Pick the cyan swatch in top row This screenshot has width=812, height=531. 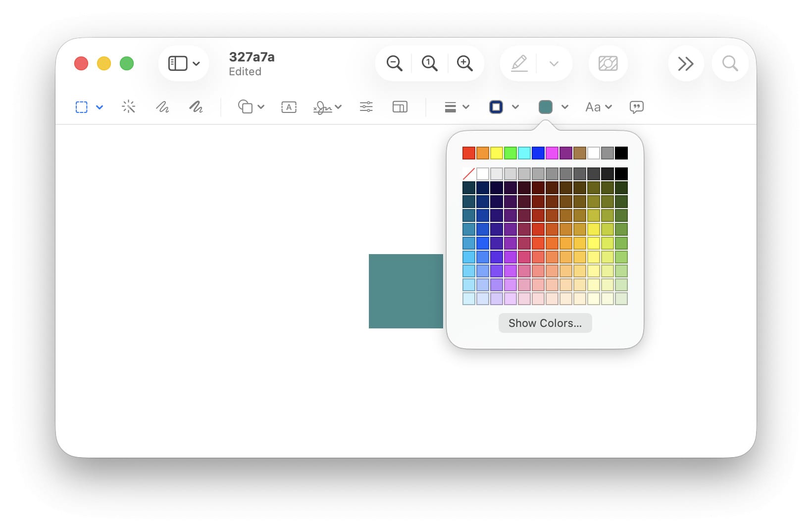pyautogui.click(x=524, y=153)
